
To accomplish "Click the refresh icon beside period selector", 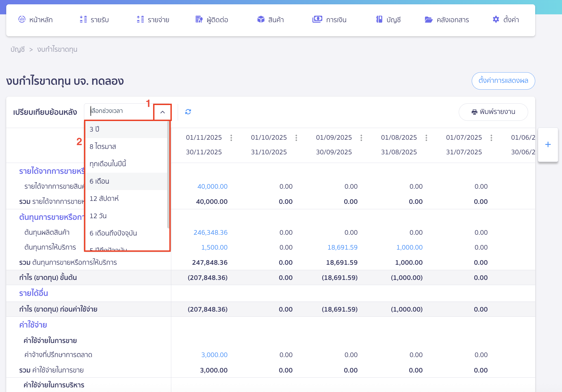I will [188, 112].
